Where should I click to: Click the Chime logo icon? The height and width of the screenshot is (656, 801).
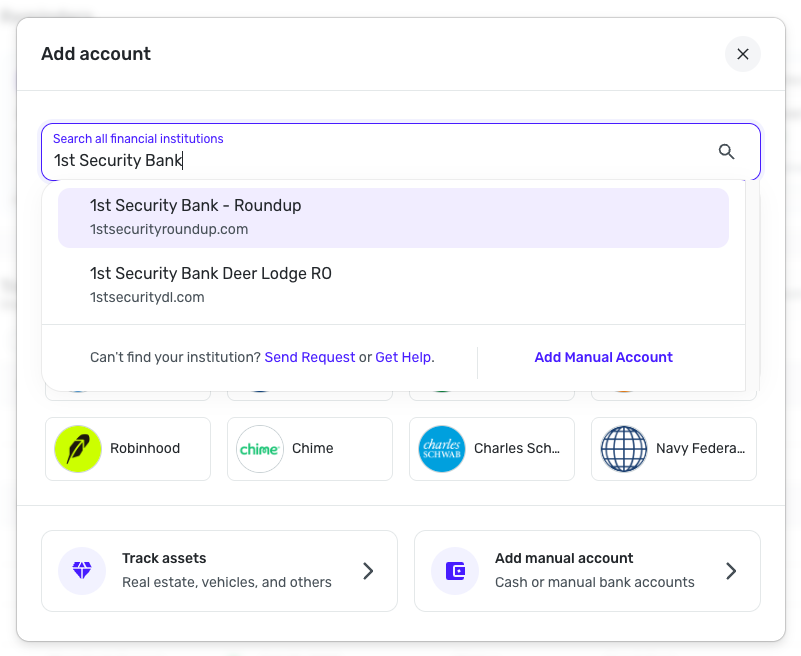260,449
